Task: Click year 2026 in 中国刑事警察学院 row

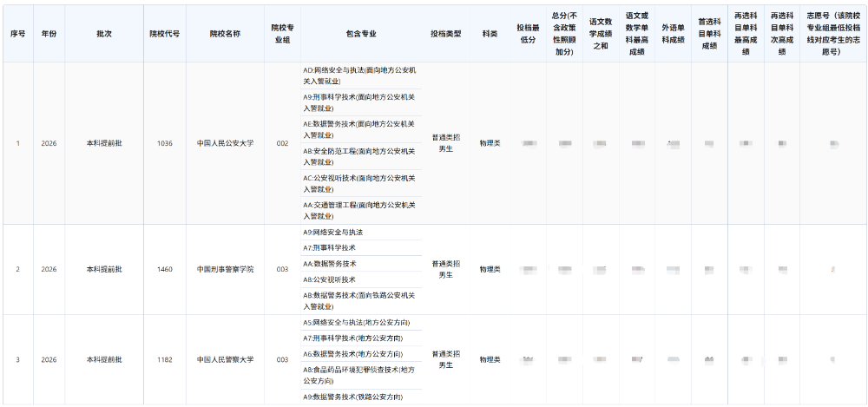Action: [49, 270]
